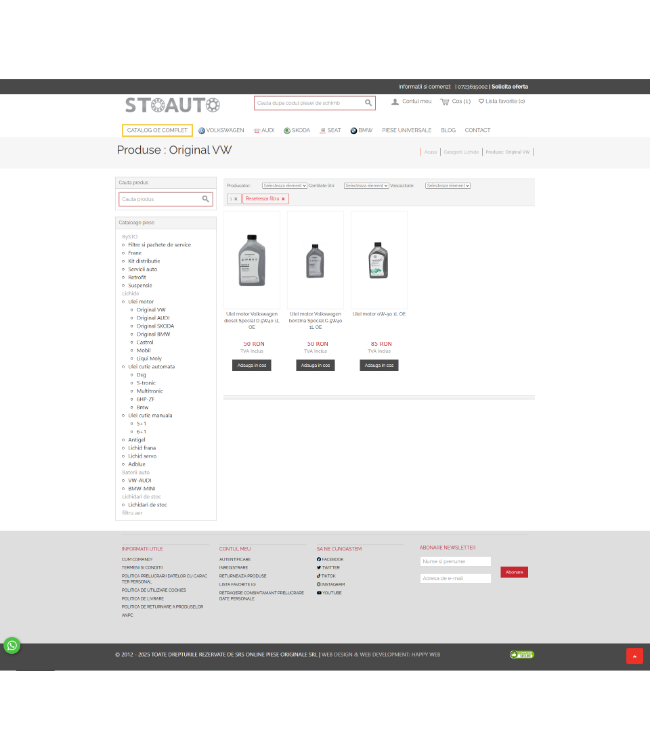The image size is (650, 750).
Task: Open the CATALOG OE COMPLET menu
Action: (x=157, y=131)
